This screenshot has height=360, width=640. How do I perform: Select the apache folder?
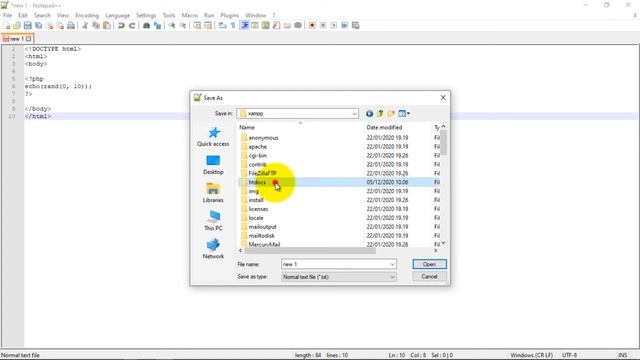click(x=258, y=147)
